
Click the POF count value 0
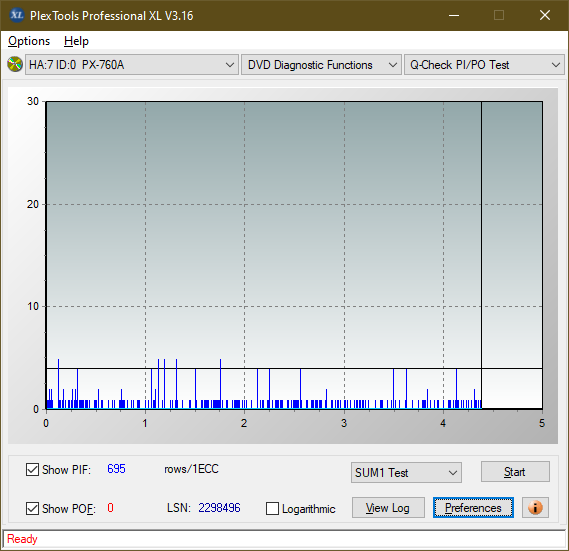coord(110,507)
